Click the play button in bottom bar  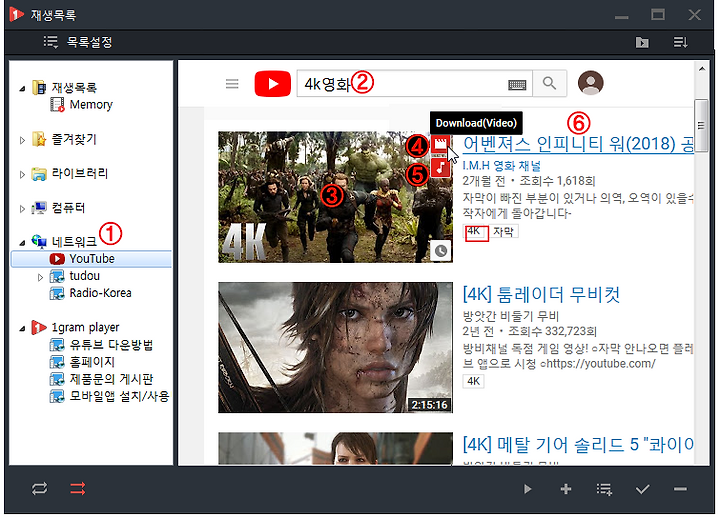pyautogui.click(x=528, y=490)
